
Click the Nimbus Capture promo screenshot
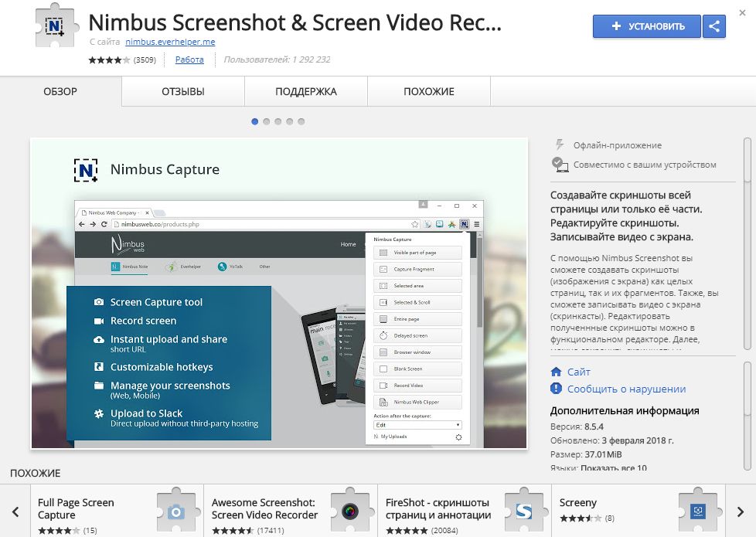coord(279,293)
